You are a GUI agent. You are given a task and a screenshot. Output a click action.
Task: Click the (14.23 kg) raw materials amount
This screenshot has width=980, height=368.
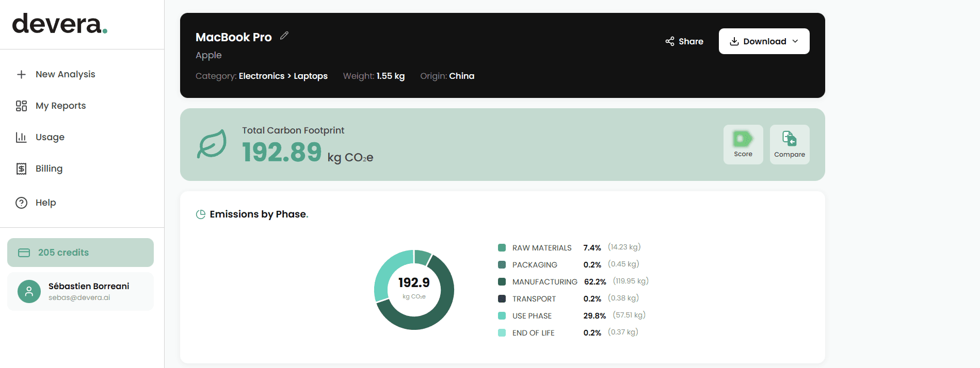click(624, 247)
